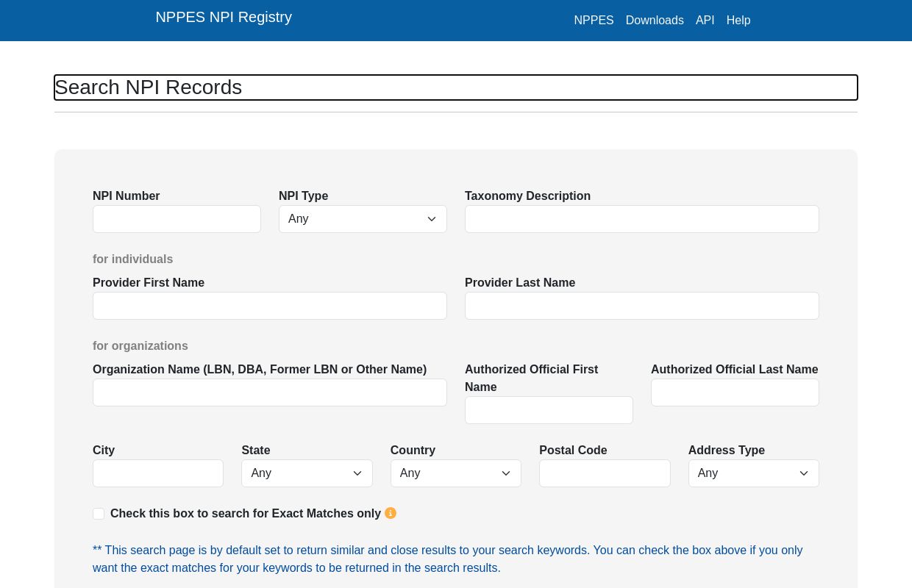Open the Country dropdown
Screen dimensions: 912x588
456,473
